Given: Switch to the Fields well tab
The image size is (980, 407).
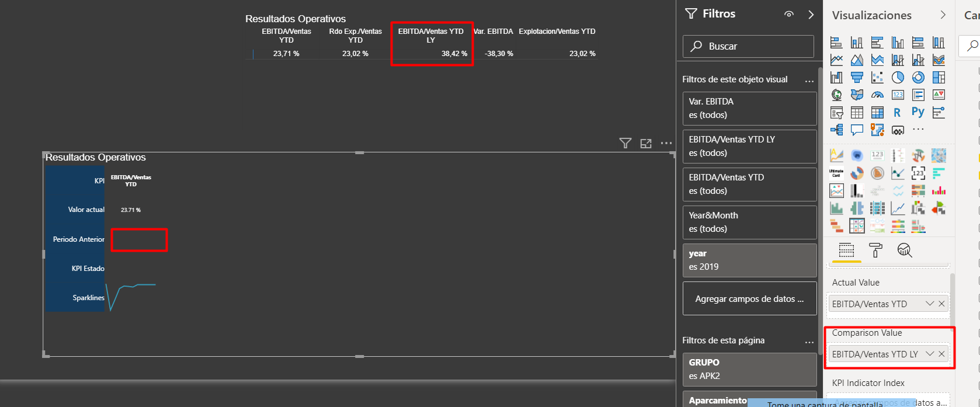Looking at the screenshot, I should 846,250.
